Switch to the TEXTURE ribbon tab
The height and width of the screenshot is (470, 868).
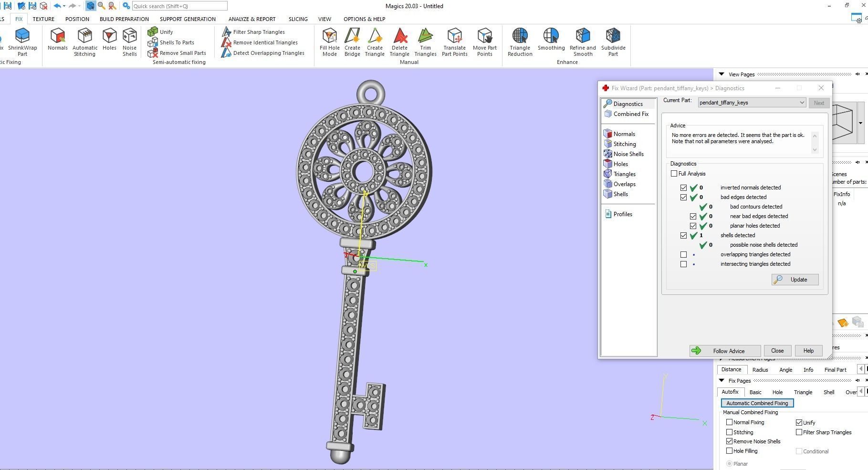pos(43,19)
